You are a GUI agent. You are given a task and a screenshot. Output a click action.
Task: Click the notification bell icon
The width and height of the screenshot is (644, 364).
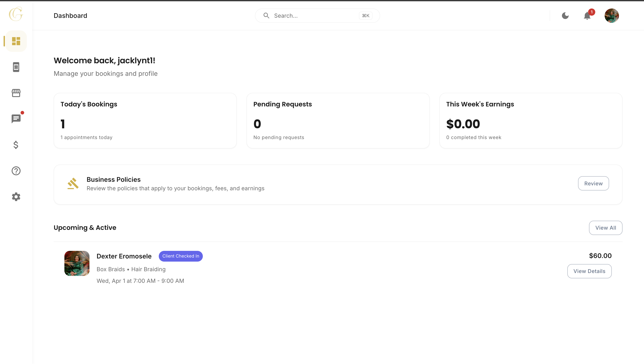coord(587,16)
